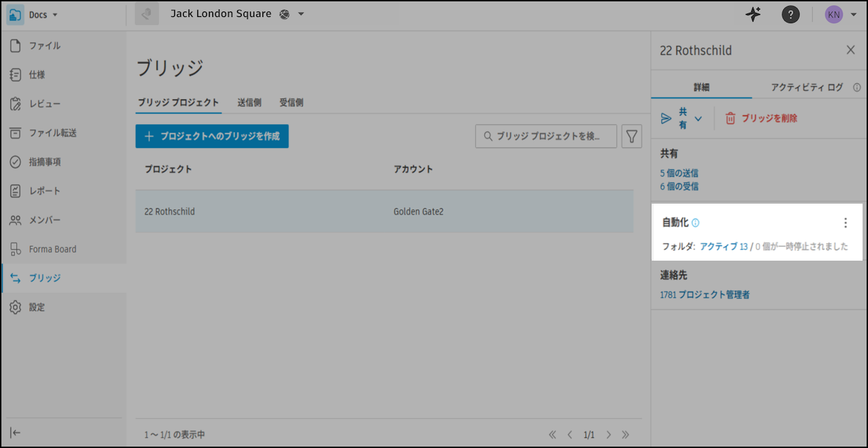Click the AI assistant sparkle icon

click(x=753, y=14)
